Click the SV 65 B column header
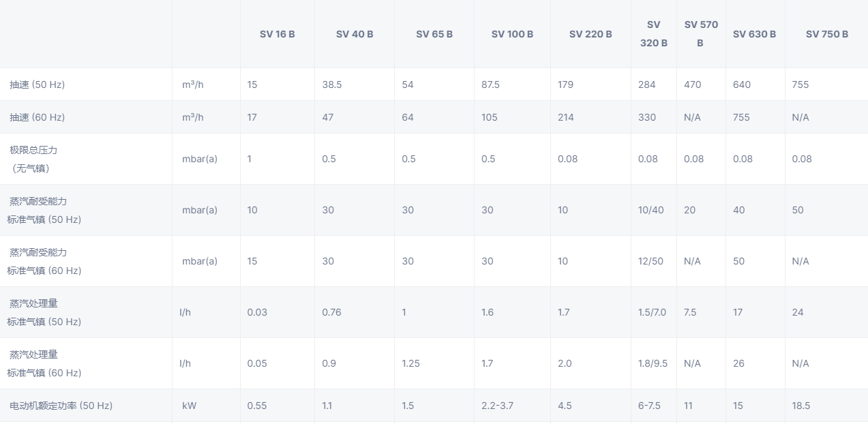The width and height of the screenshot is (868, 424). coord(434,34)
